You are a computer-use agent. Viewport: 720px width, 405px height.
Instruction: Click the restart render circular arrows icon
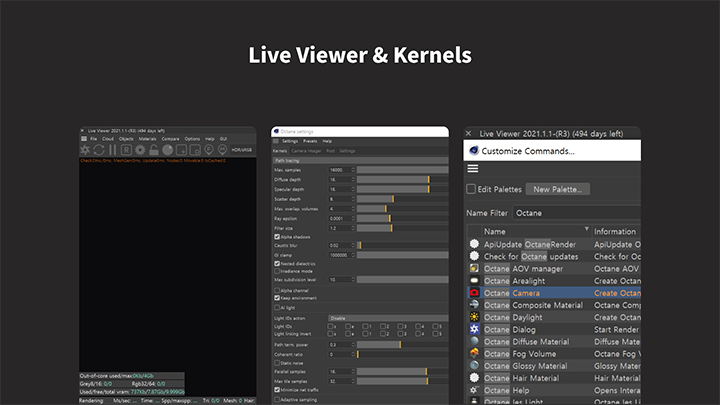pyautogui.click(x=99, y=150)
